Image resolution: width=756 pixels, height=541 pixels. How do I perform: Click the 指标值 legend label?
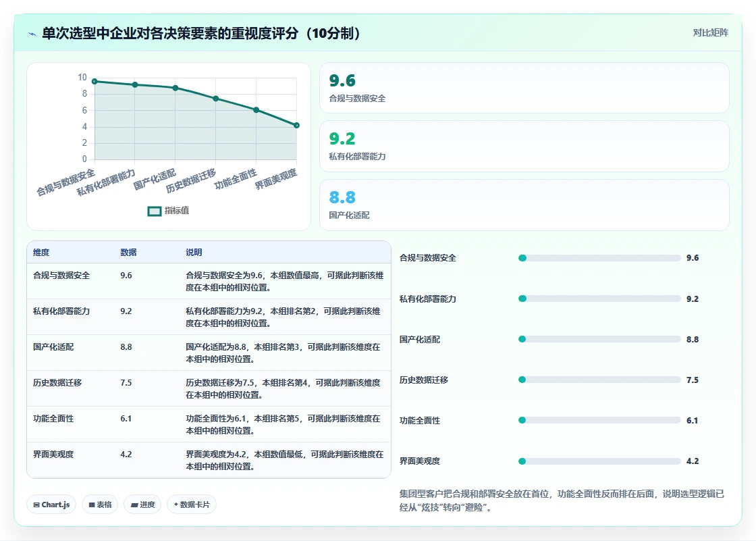click(176, 211)
